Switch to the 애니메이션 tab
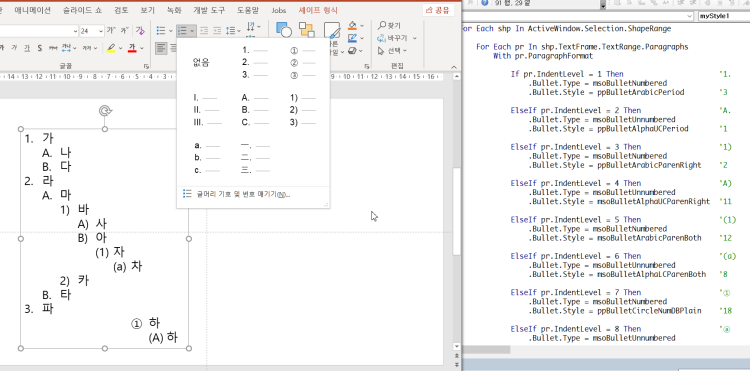 pos(32,10)
